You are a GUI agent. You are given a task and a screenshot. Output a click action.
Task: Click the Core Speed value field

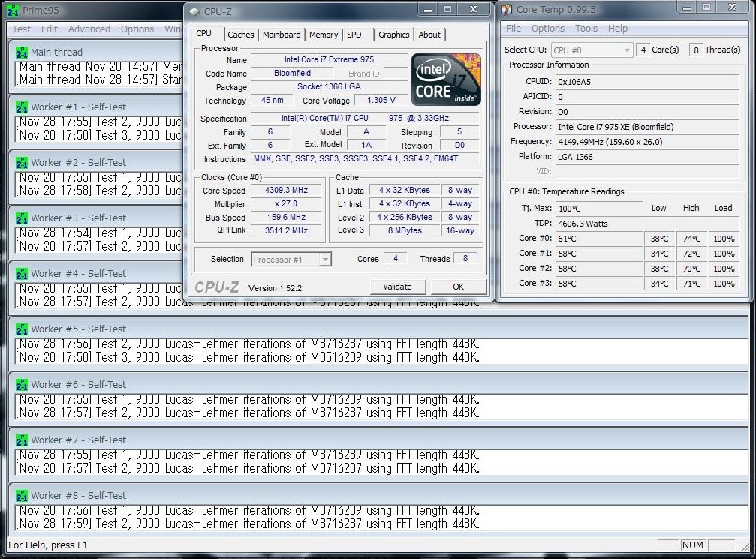[x=286, y=191]
